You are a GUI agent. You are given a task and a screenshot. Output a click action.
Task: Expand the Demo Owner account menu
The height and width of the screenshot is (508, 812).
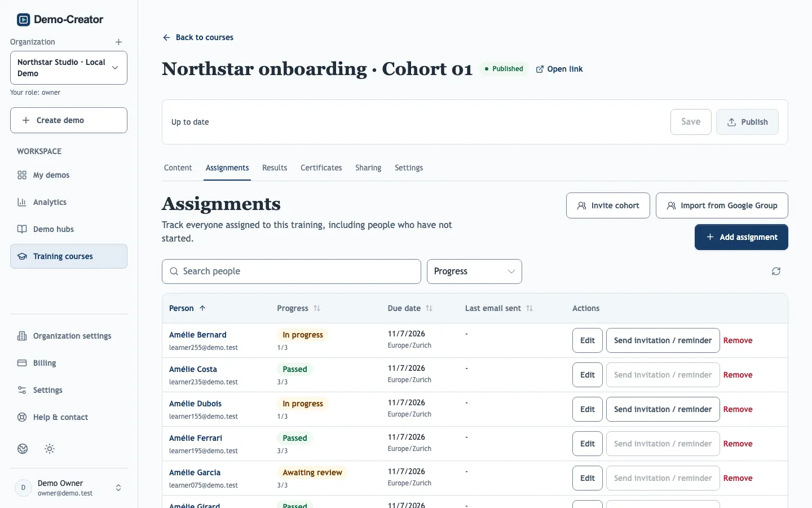69,488
